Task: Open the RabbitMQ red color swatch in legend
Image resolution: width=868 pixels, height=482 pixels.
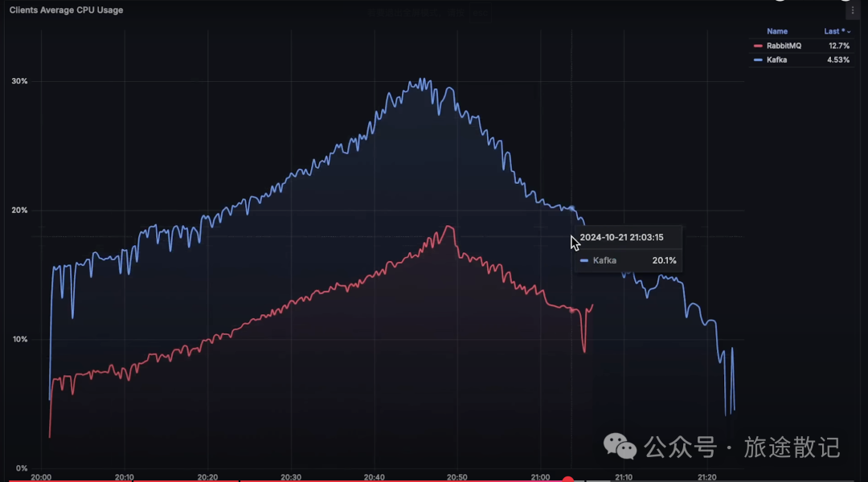Action: 758,46
